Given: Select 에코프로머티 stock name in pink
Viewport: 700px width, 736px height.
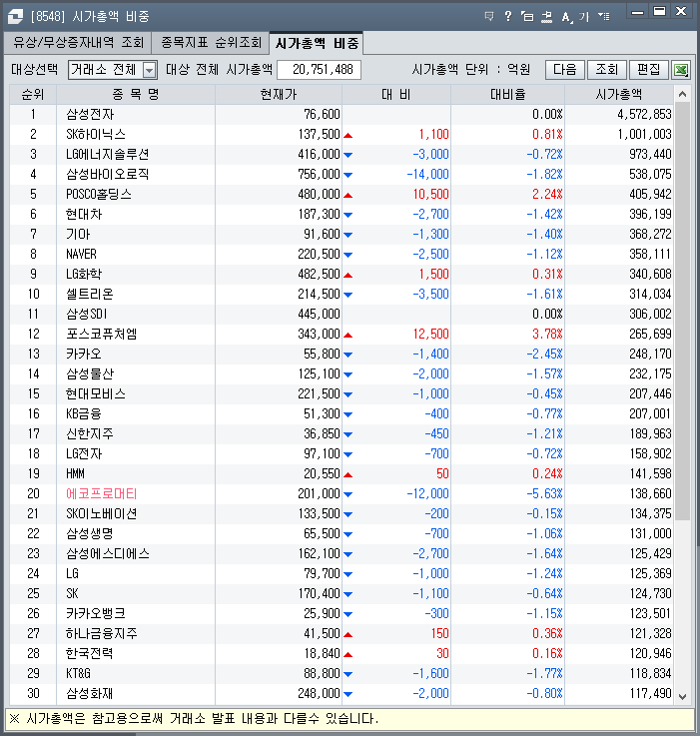Looking at the screenshot, I should (x=102, y=493).
